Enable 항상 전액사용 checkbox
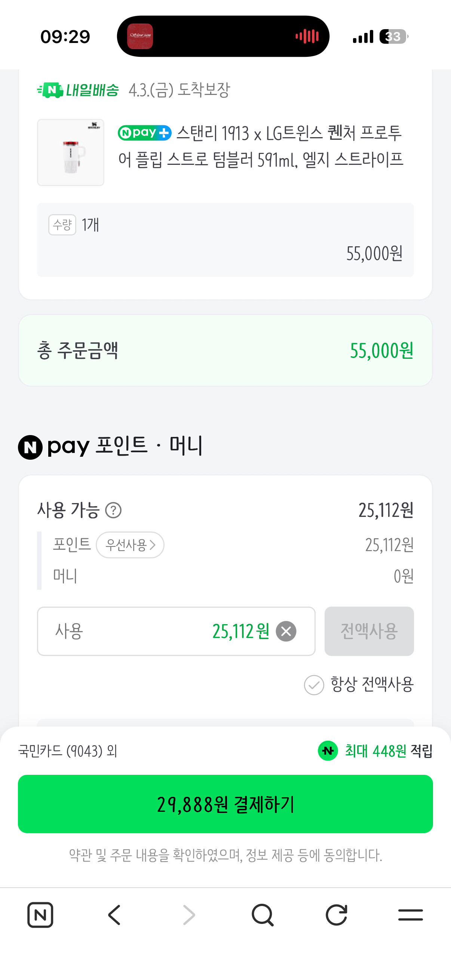451x980 pixels. (x=314, y=685)
